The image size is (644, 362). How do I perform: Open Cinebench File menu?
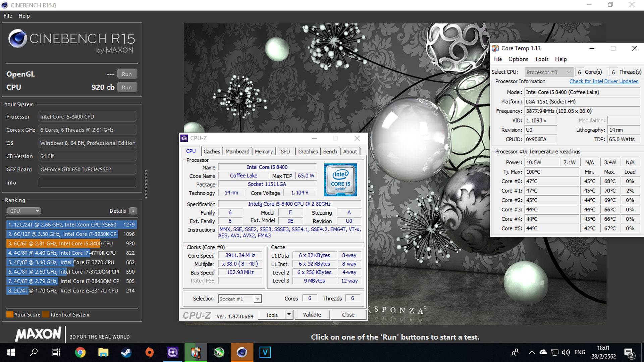click(8, 16)
